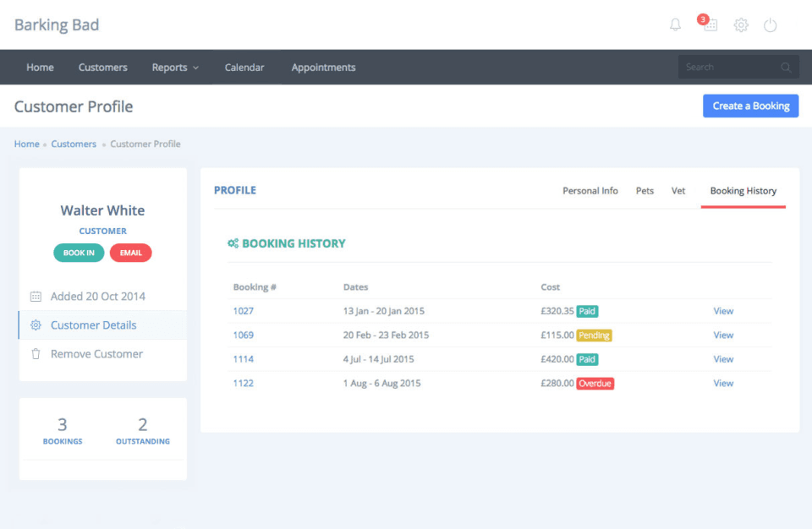Click the search magnifier icon

tap(786, 68)
